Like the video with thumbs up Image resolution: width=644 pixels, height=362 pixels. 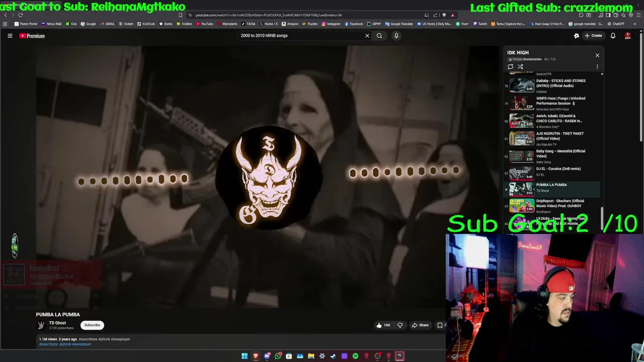[x=383, y=325]
